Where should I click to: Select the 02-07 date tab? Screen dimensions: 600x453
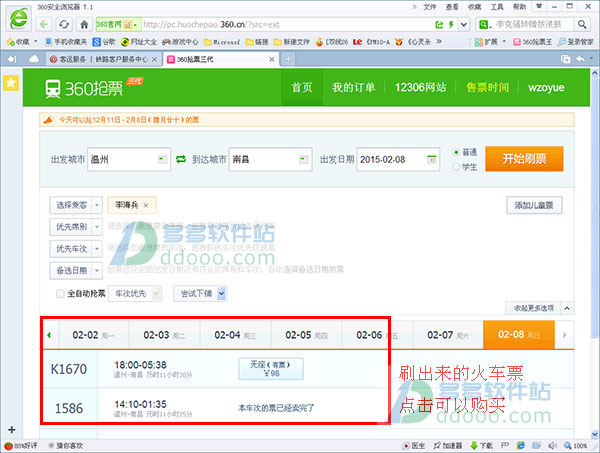tap(448, 335)
